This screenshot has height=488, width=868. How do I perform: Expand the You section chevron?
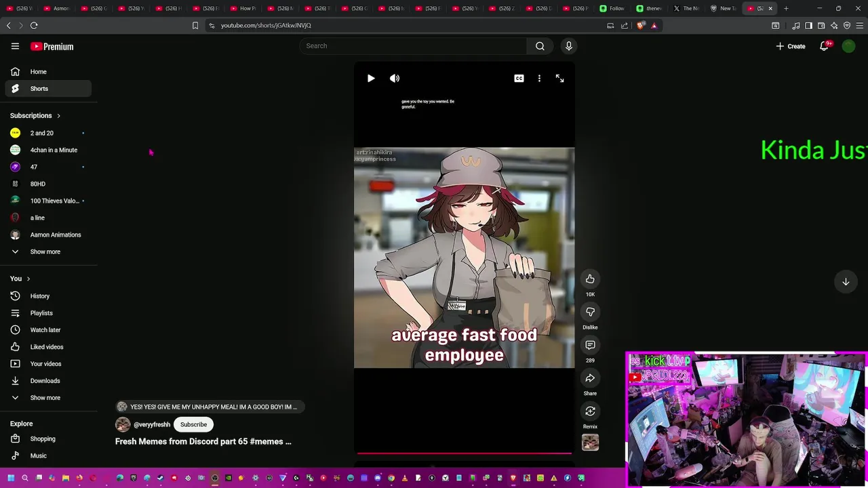(x=28, y=279)
